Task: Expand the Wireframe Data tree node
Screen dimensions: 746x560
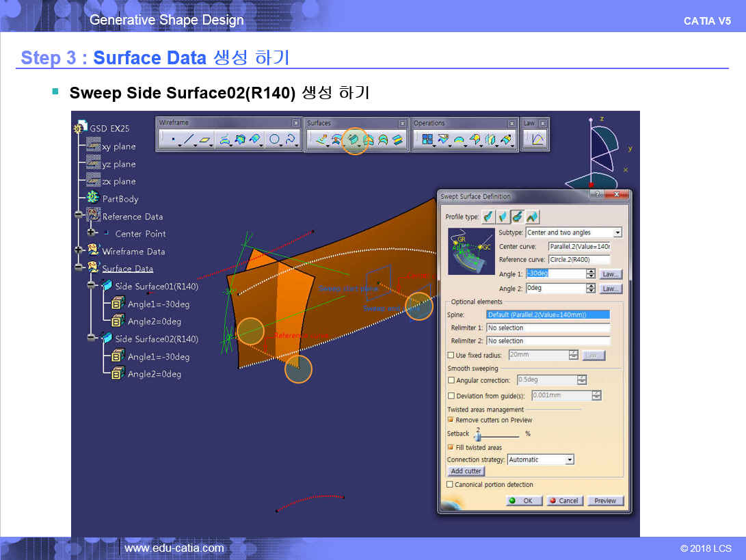Action: tap(79, 251)
